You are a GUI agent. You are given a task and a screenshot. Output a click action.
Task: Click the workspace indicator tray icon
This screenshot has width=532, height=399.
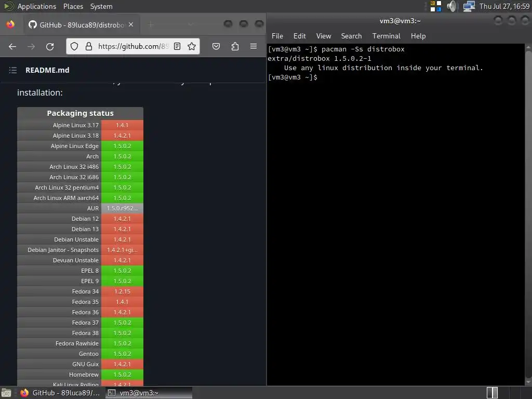click(x=436, y=6)
